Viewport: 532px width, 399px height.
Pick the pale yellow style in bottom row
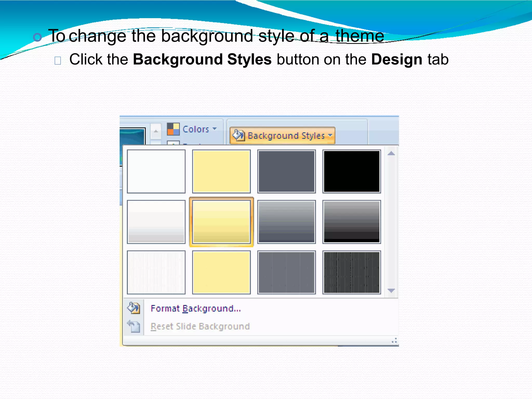221,272
